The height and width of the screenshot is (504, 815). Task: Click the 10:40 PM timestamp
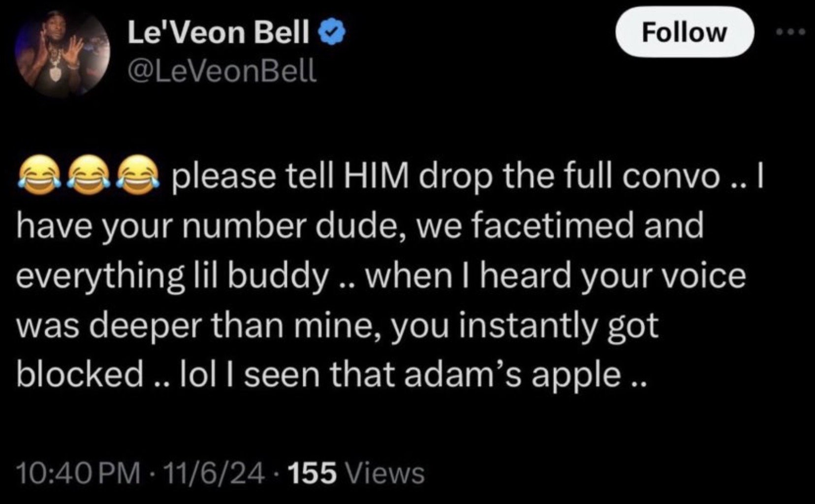pos(78,473)
